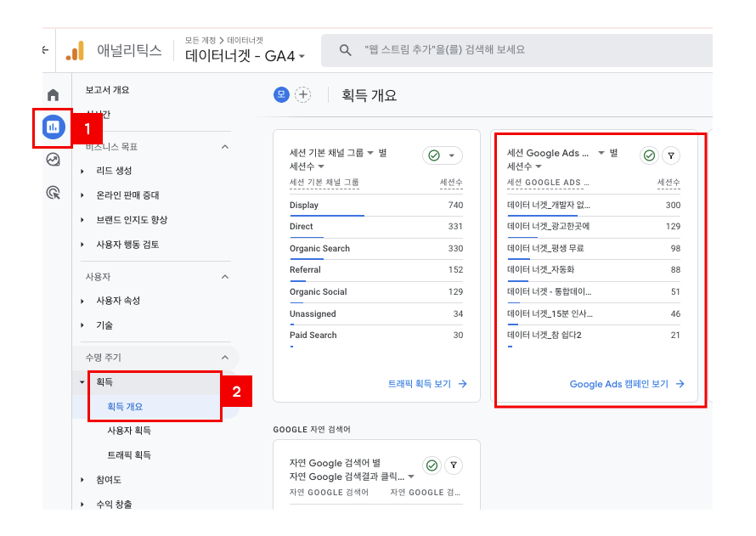Viewport: 756px width, 536px height.
Task: Open the 데이터너겟 - GA4 property selector
Action: click(x=245, y=56)
